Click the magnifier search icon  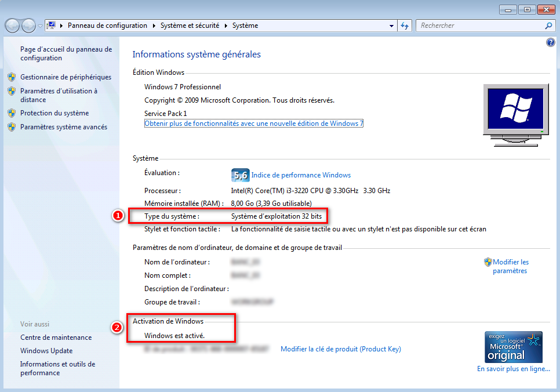tap(548, 26)
